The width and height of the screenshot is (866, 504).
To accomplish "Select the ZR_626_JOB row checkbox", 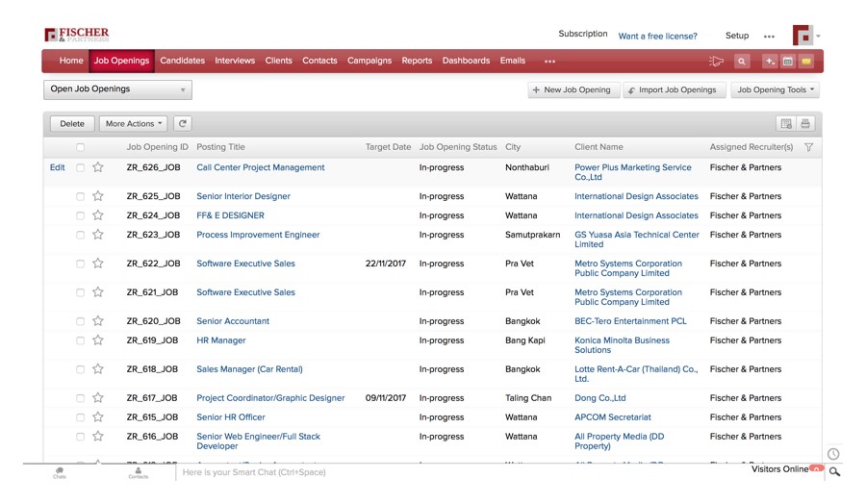I will 81,167.
